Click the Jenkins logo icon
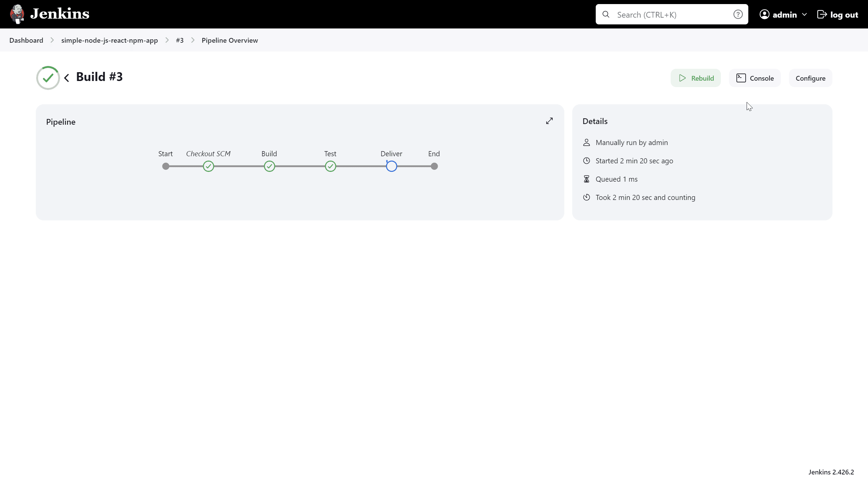The image size is (868, 488). point(17,14)
